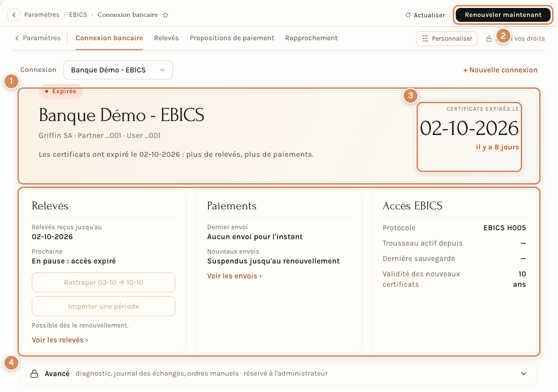Click the back arrow button in header
This screenshot has height=392, width=558.
[14, 15]
